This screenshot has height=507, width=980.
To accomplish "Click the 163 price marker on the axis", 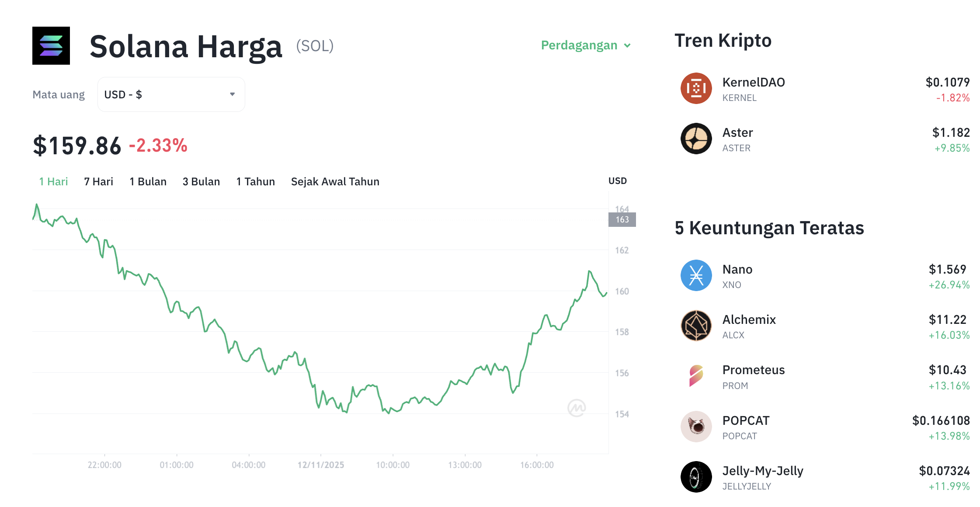I will (x=622, y=220).
